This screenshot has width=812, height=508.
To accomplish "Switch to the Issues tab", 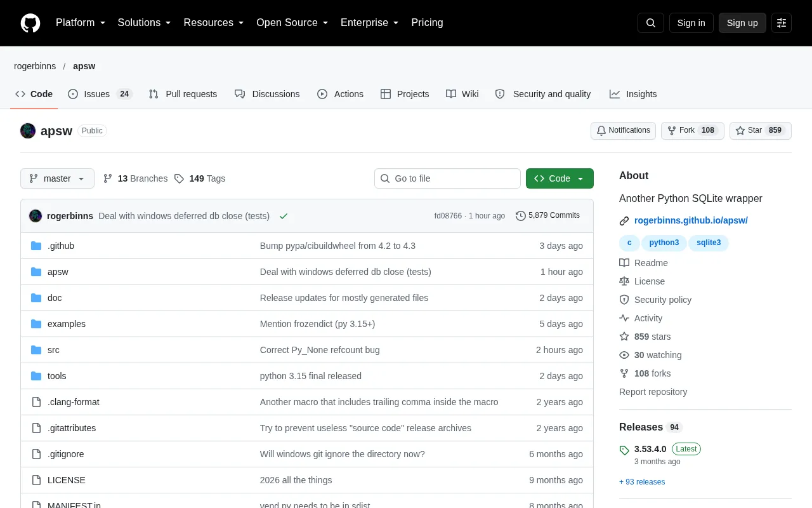I will point(100,94).
